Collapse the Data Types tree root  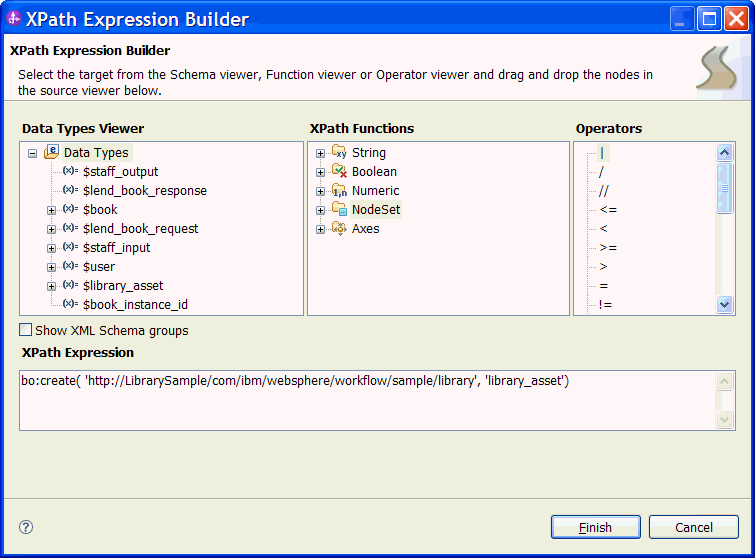pyautogui.click(x=33, y=153)
